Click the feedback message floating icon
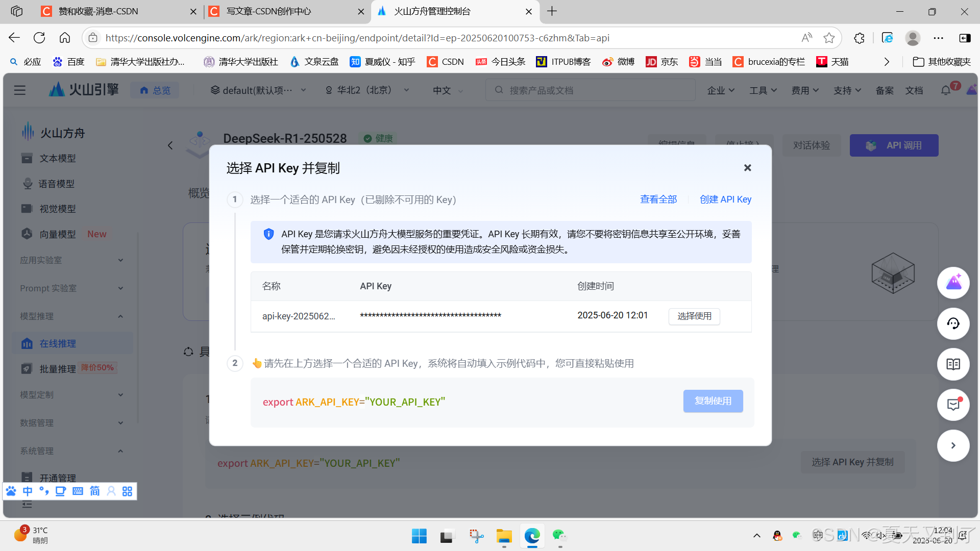The height and width of the screenshot is (551, 980). 953,405
